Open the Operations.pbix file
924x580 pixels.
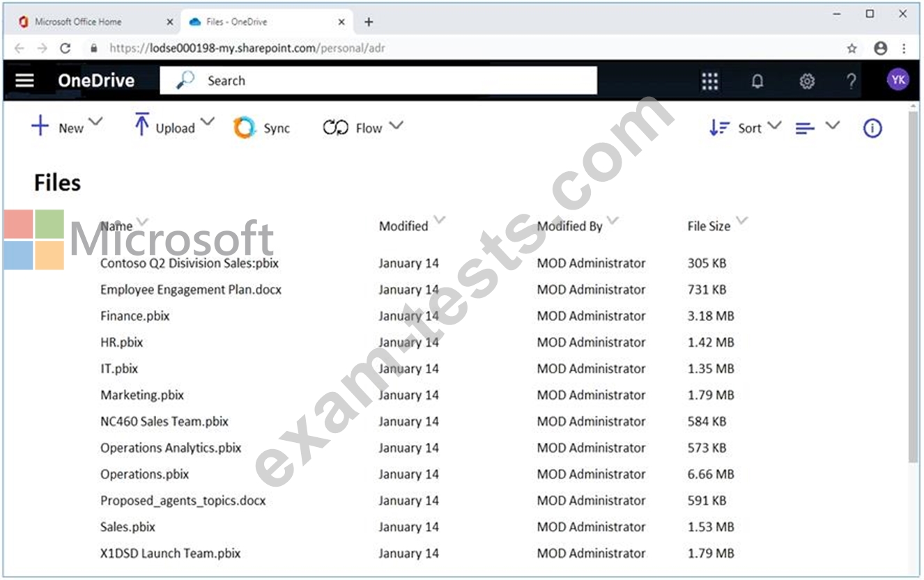pos(145,475)
